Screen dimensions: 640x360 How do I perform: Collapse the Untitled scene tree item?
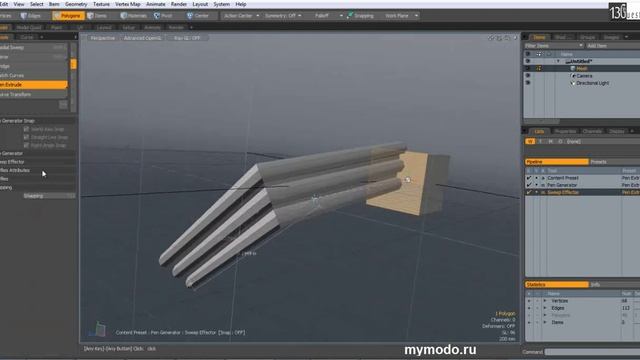558,61
